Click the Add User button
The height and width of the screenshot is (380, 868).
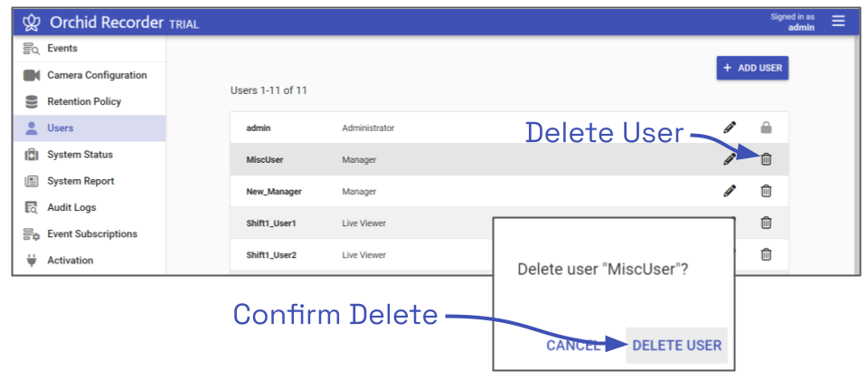(752, 68)
